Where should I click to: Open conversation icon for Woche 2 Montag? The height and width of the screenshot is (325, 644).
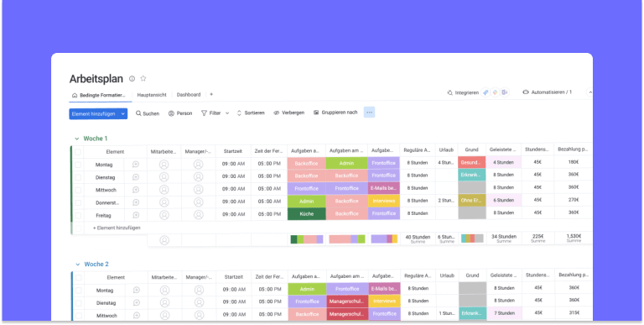click(x=137, y=290)
